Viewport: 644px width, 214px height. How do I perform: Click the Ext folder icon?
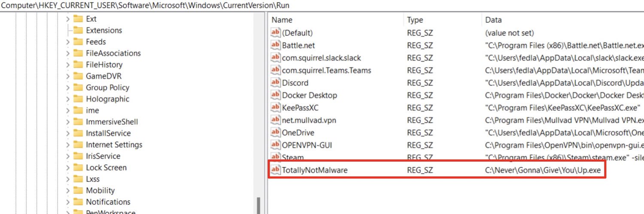click(x=78, y=19)
